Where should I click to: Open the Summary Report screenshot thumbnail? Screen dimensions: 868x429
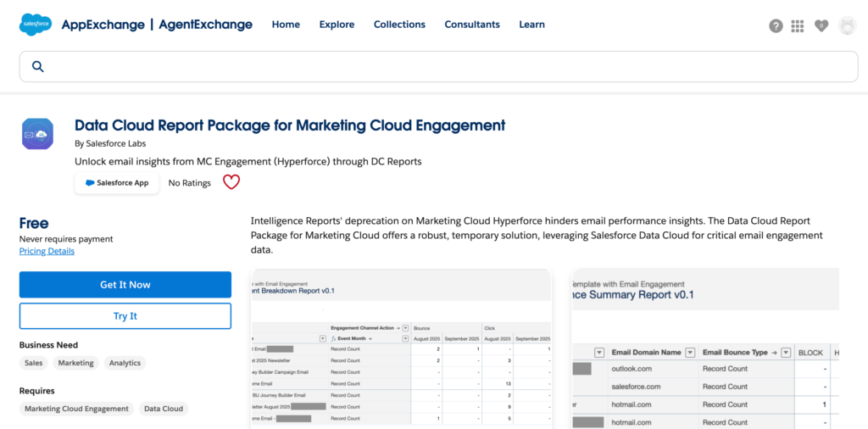click(704, 349)
